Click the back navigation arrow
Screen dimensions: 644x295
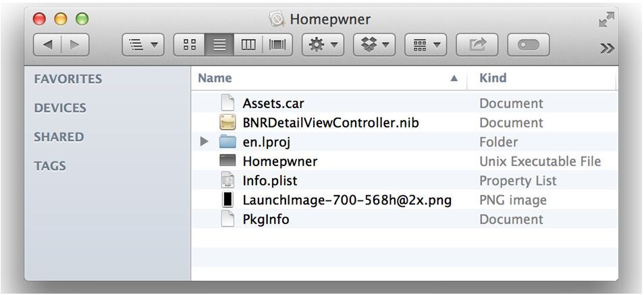coord(47,45)
